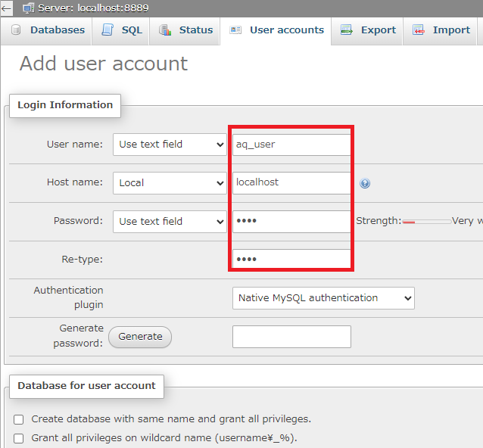The height and width of the screenshot is (448, 483).
Task: Click the password Strength meter bar
Action: tap(427, 222)
